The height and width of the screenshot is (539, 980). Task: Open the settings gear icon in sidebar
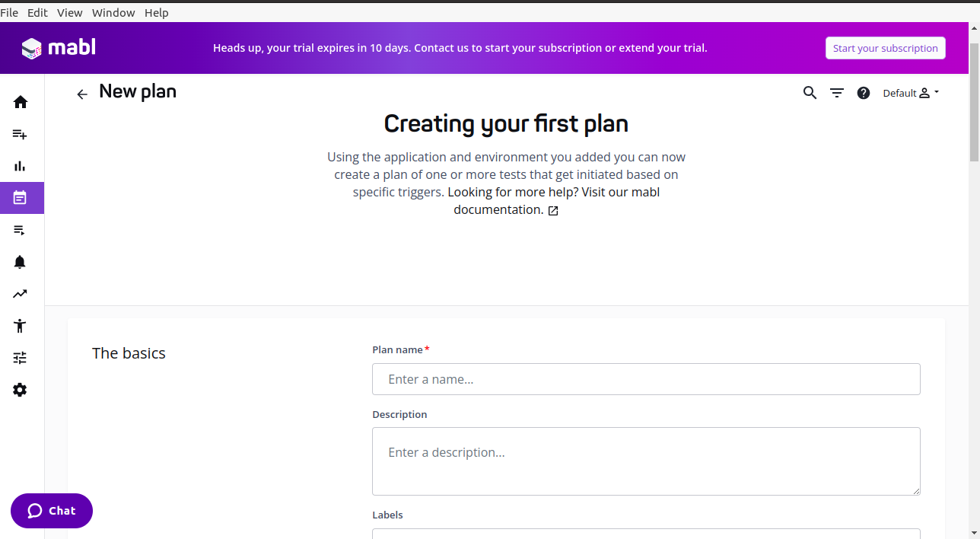tap(21, 390)
